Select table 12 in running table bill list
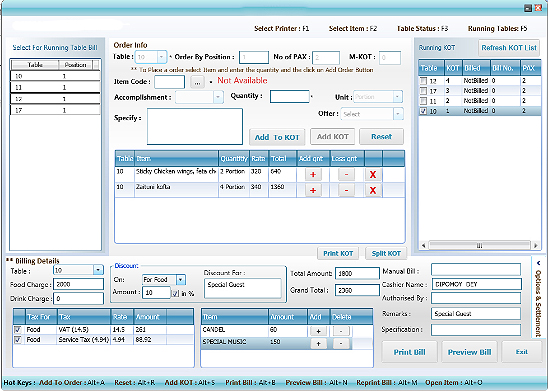This screenshot has height=391, width=548. point(55,99)
